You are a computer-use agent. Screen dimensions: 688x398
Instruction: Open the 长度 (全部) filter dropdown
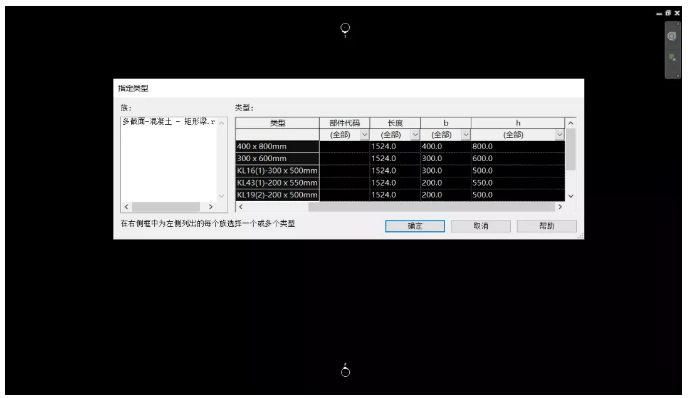coord(415,135)
